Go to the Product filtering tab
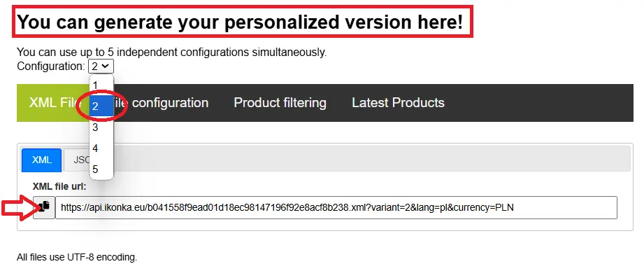The height and width of the screenshot is (278, 644). pyautogui.click(x=280, y=103)
